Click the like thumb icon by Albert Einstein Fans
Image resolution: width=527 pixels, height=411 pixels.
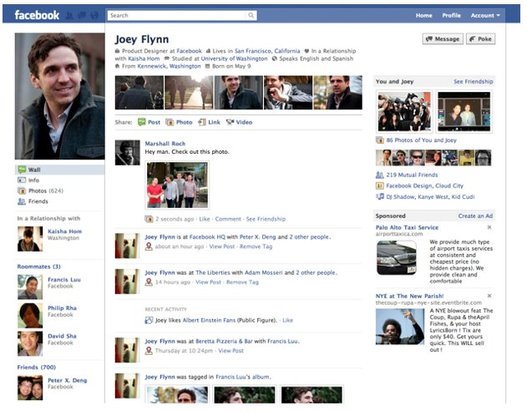(x=149, y=320)
